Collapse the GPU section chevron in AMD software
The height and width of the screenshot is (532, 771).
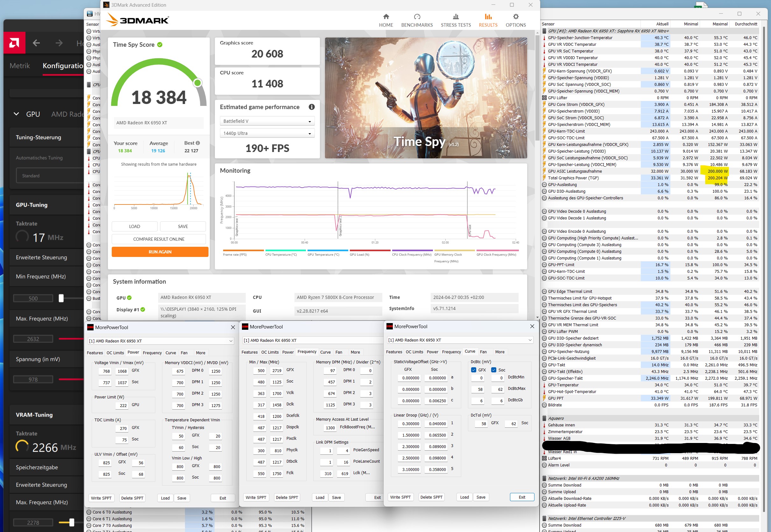pyautogui.click(x=16, y=114)
